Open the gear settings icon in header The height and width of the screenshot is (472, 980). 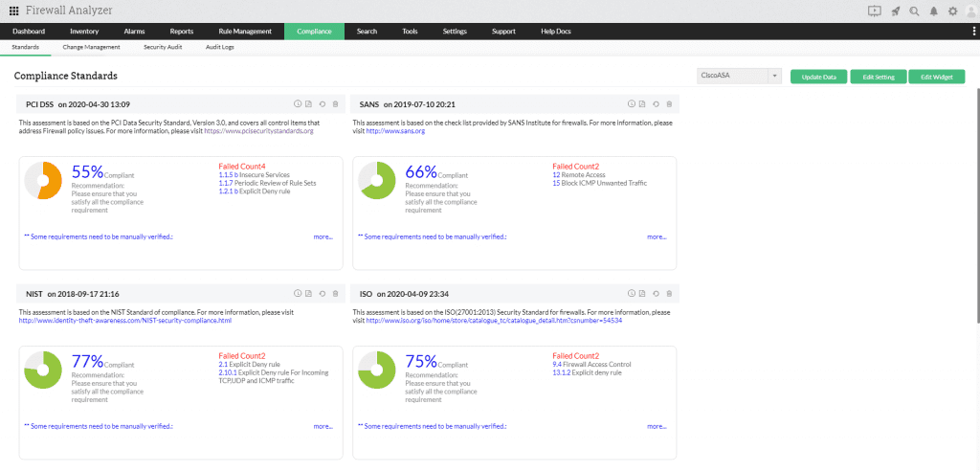pos(952,11)
